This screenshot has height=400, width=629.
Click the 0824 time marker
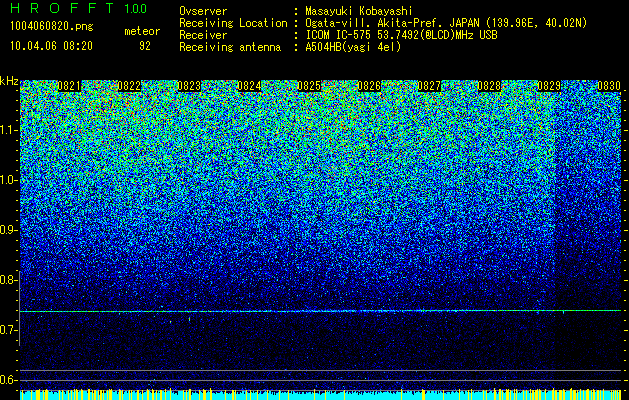point(249,86)
